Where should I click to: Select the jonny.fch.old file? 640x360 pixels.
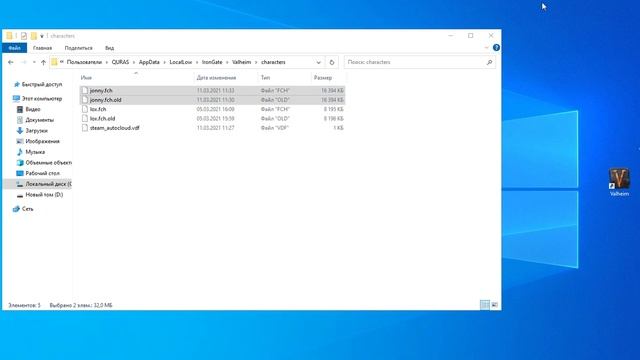click(212, 100)
